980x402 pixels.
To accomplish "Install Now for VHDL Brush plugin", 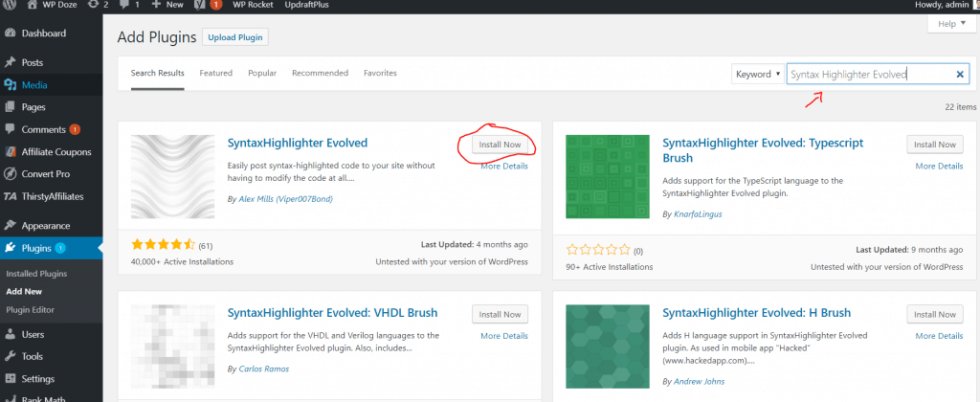I will click(x=500, y=315).
